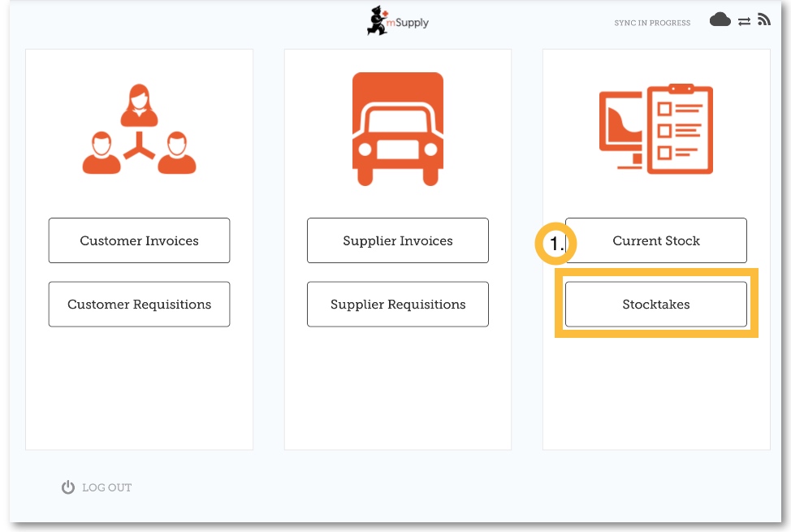This screenshot has width=791, height=532.
Task: Click the wireless signal feed icon
Action: tap(763, 20)
